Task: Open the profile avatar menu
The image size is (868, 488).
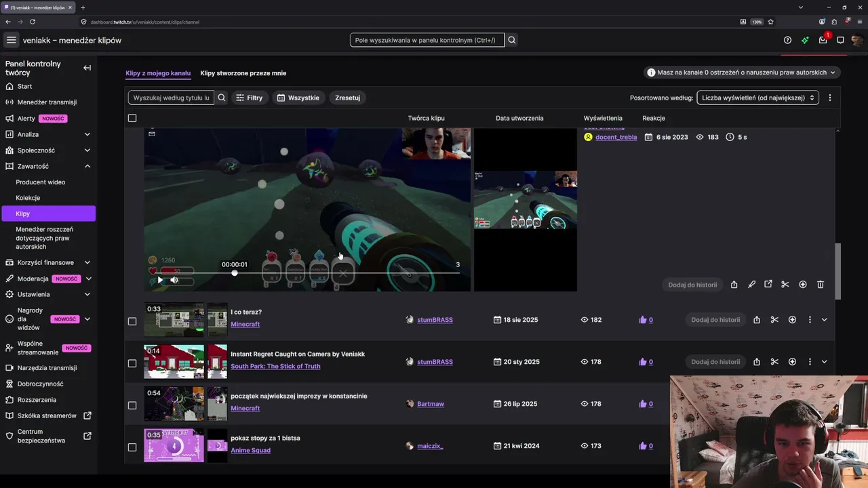Action: click(x=857, y=40)
